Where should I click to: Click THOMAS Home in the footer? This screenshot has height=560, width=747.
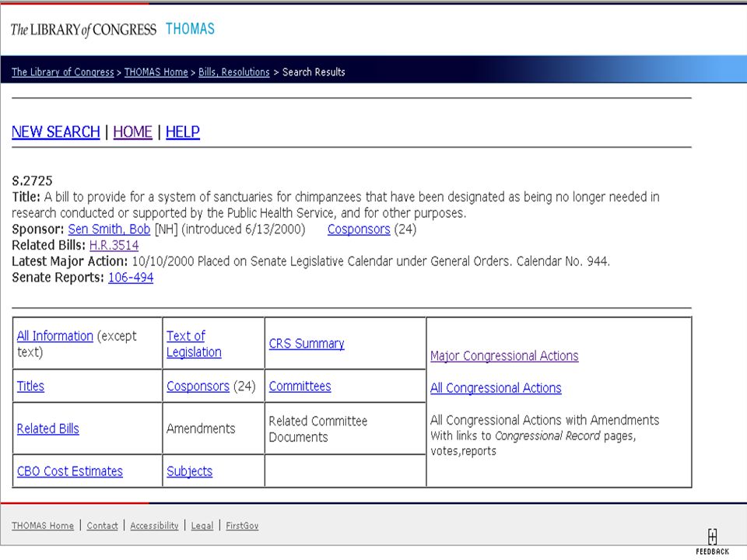click(x=43, y=526)
